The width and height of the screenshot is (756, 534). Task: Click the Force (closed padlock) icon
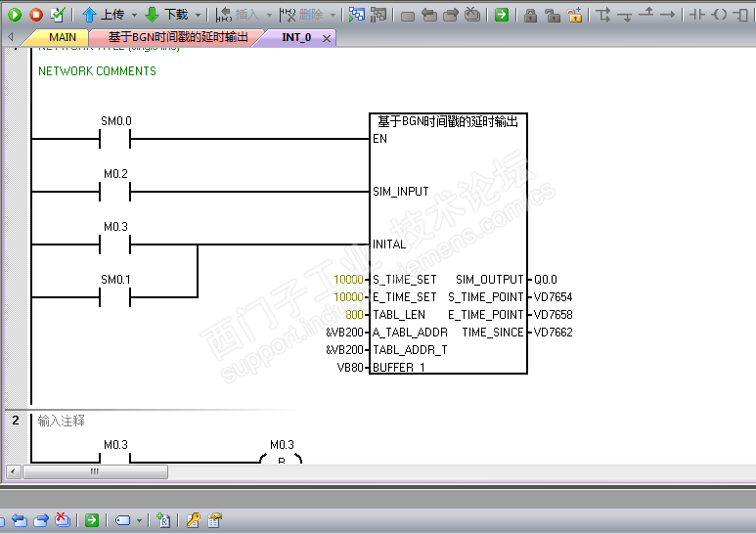[x=531, y=16]
